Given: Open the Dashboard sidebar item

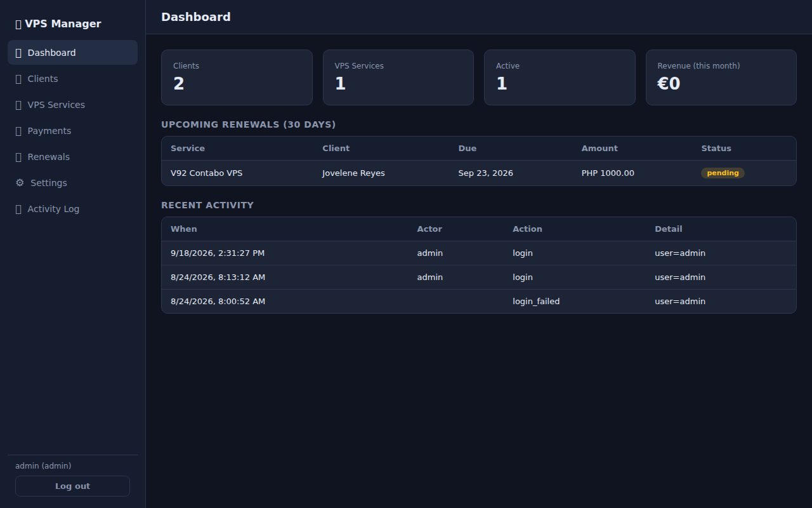Looking at the screenshot, I should pos(72,53).
